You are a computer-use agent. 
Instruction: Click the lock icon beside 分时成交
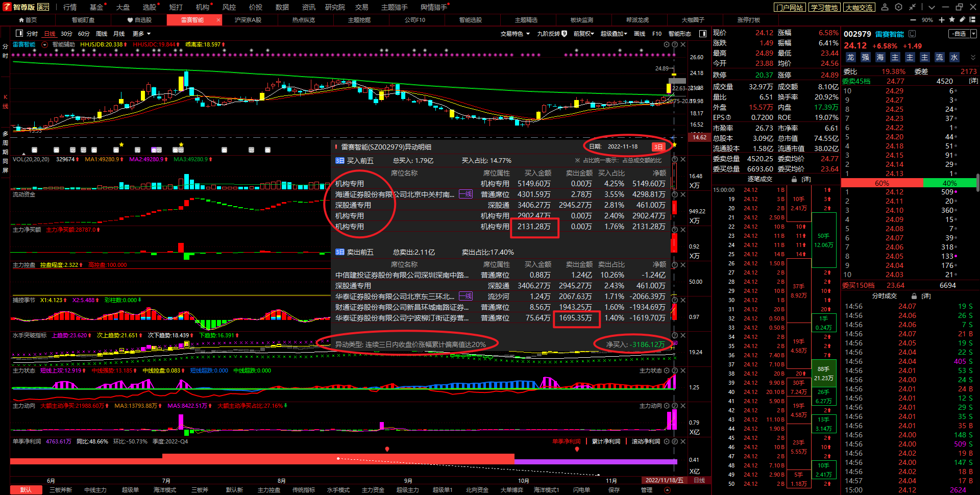coord(914,296)
